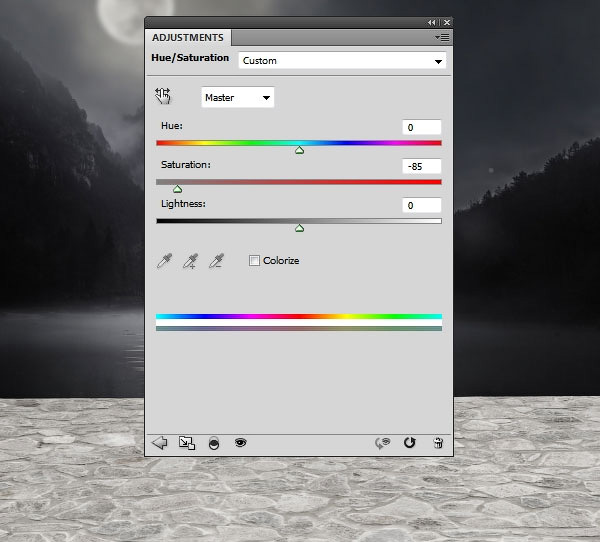This screenshot has height=542, width=600.
Task: Click the Lightness value field
Action: [422, 206]
